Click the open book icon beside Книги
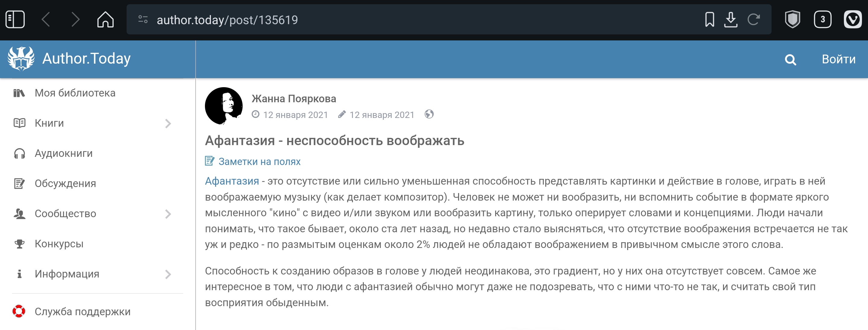 coord(19,123)
